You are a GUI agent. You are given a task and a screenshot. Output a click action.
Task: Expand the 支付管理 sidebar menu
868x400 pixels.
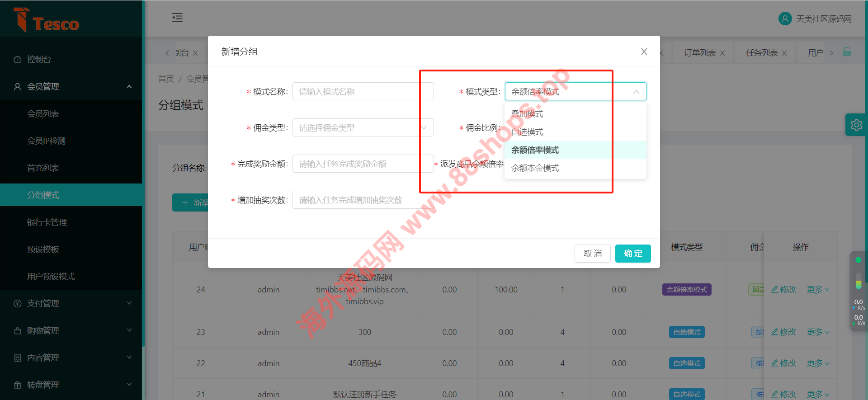(71, 303)
